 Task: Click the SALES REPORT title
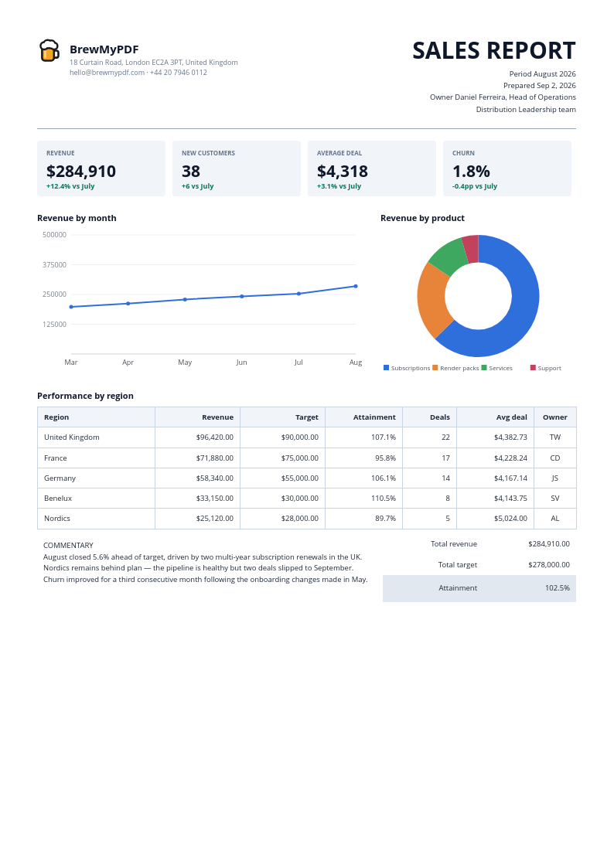click(x=494, y=50)
